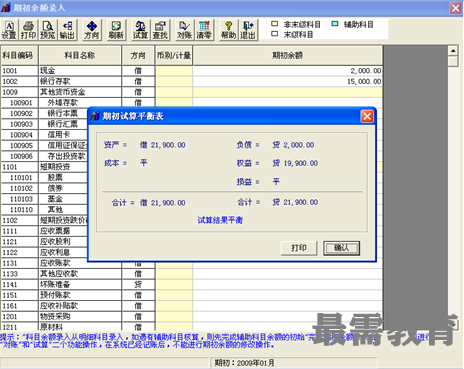Screen dimensions: 464x369
Task: Select the 外埠存款 sub-account
Action: pyautogui.click(x=80, y=103)
